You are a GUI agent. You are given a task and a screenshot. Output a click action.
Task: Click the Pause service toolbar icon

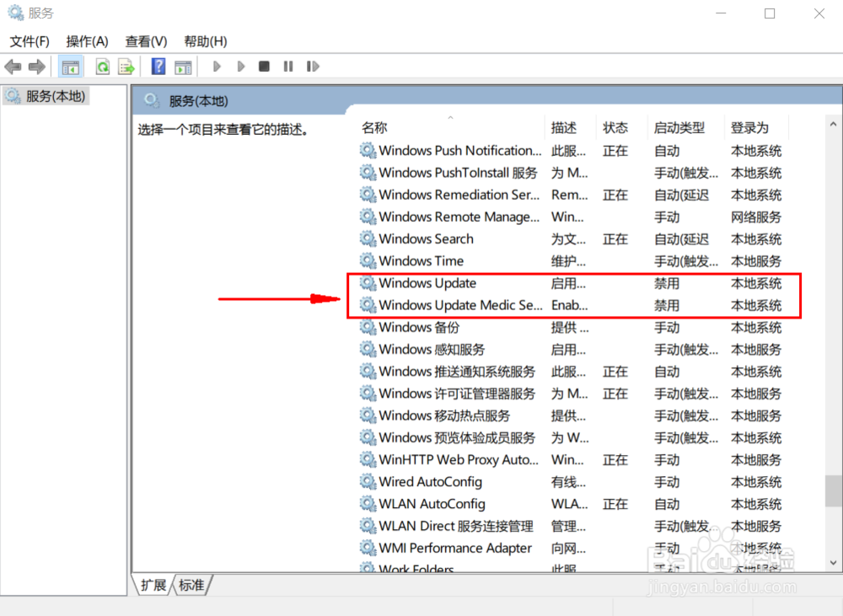pyautogui.click(x=288, y=66)
